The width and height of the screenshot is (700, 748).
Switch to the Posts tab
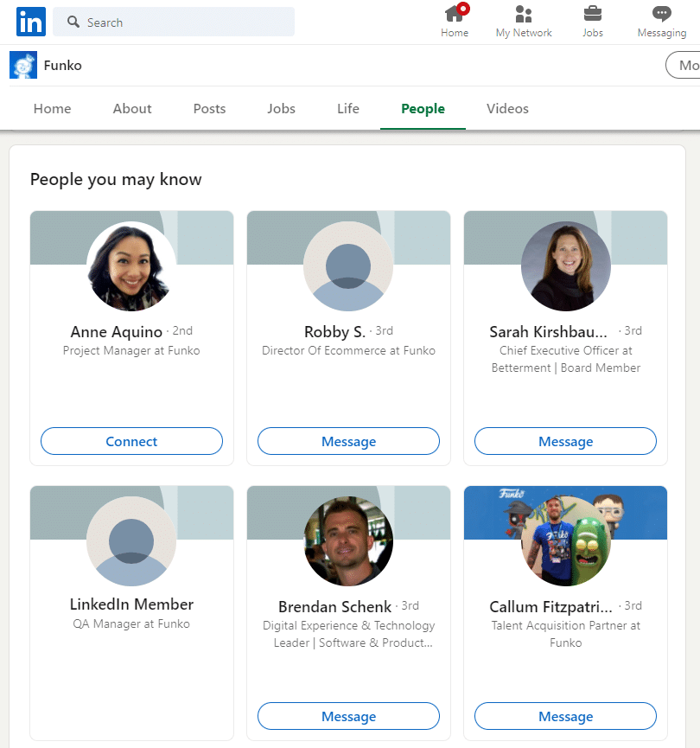209,109
